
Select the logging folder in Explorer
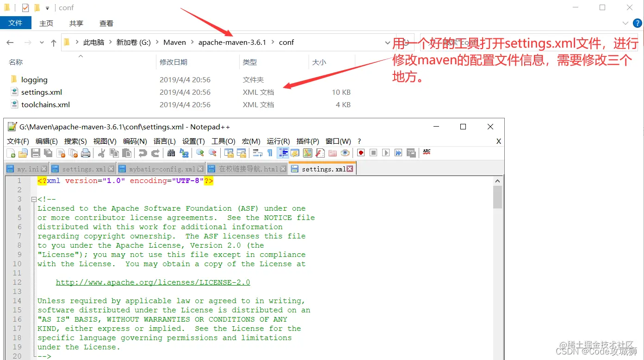click(x=34, y=79)
